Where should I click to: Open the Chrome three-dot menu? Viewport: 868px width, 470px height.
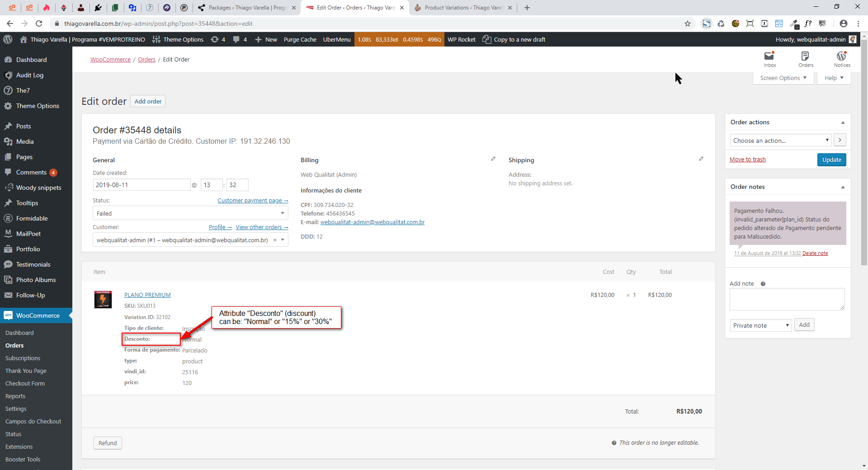click(x=858, y=23)
